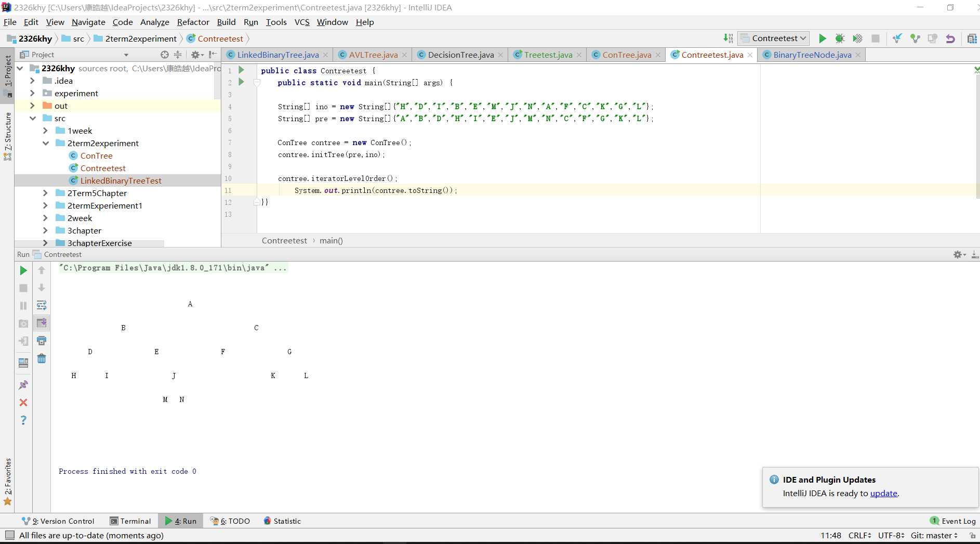Open Statistic tool window
The image size is (980, 544).
point(282,521)
